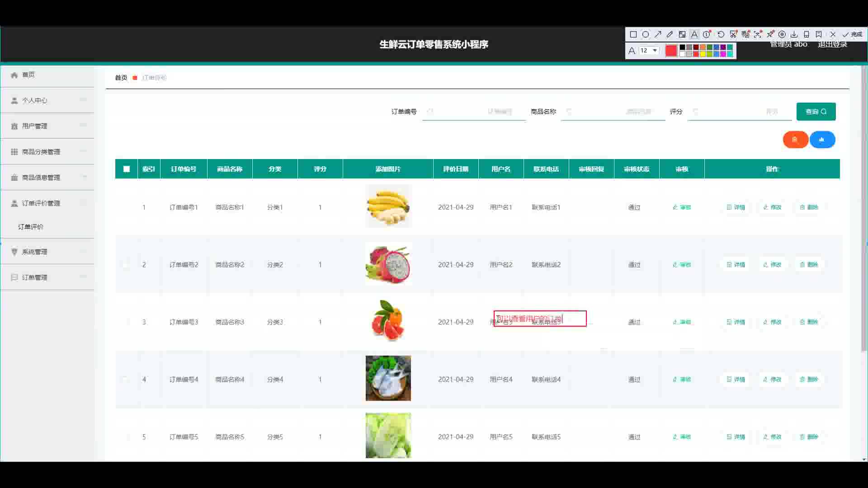Click the text recognition bracket icon
The image size is (868, 488).
point(758,34)
